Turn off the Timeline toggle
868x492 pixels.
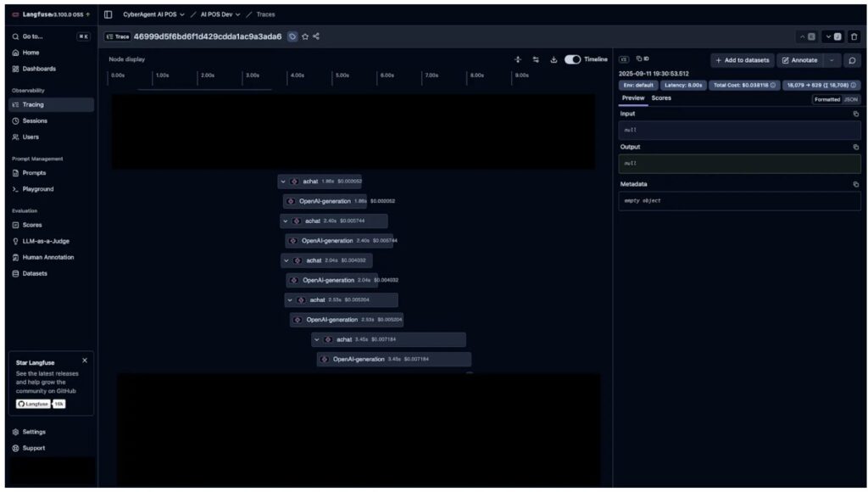pos(572,59)
